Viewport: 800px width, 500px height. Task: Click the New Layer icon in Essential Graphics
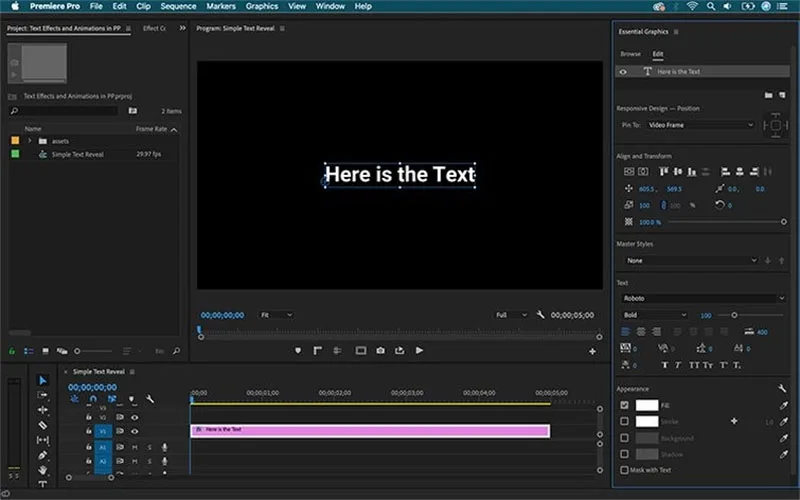[782, 95]
